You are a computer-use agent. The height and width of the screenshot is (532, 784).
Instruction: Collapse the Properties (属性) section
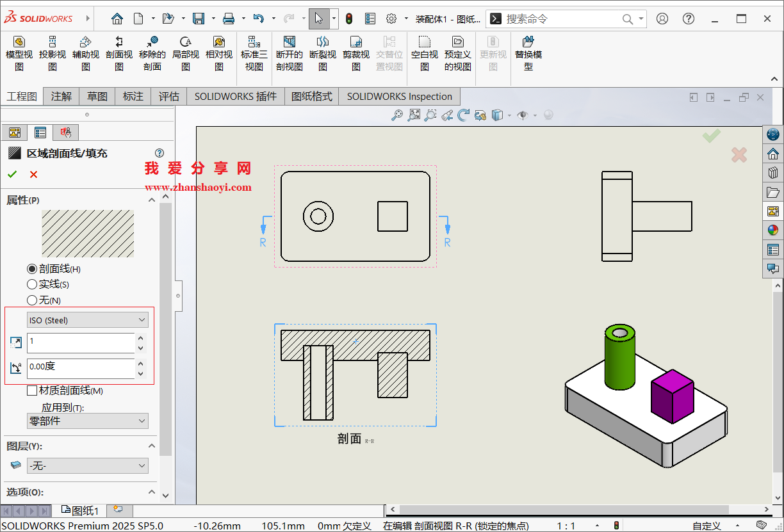[x=152, y=200]
